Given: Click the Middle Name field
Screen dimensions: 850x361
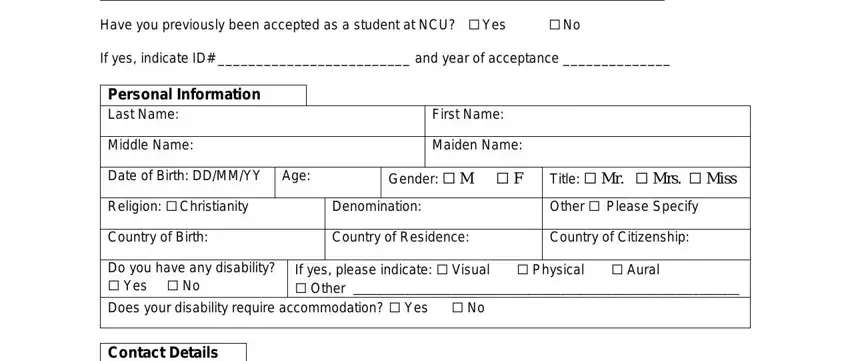Looking at the screenshot, I should coord(262,152).
